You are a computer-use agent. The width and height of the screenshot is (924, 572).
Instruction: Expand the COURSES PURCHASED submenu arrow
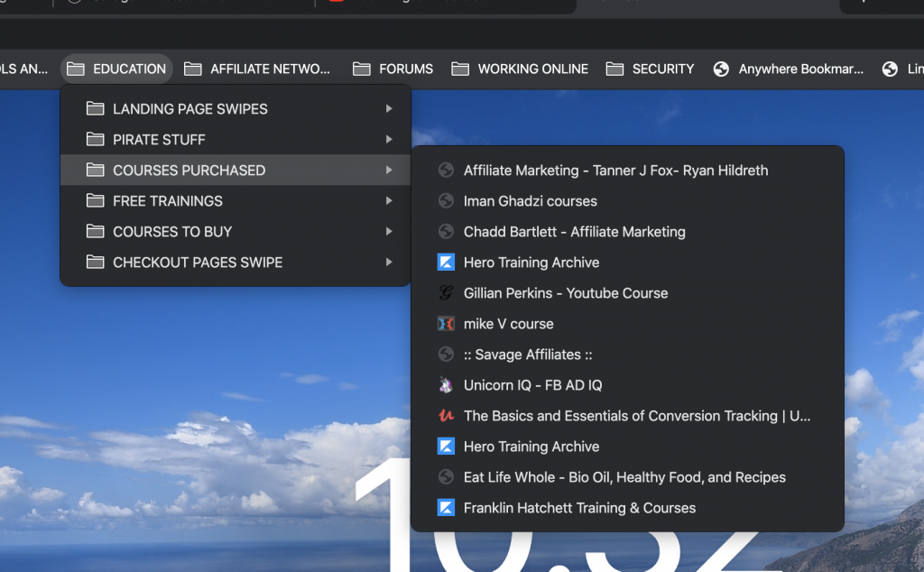click(389, 170)
